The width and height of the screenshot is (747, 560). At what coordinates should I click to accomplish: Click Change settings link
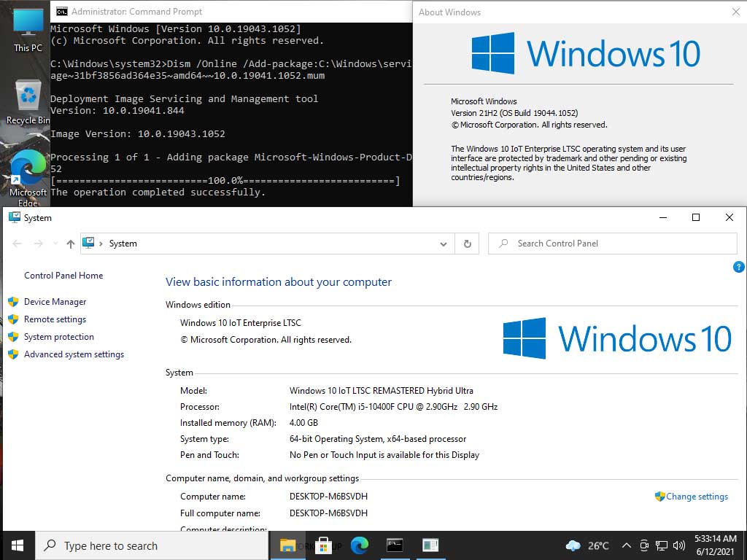[x=697, y=496]
